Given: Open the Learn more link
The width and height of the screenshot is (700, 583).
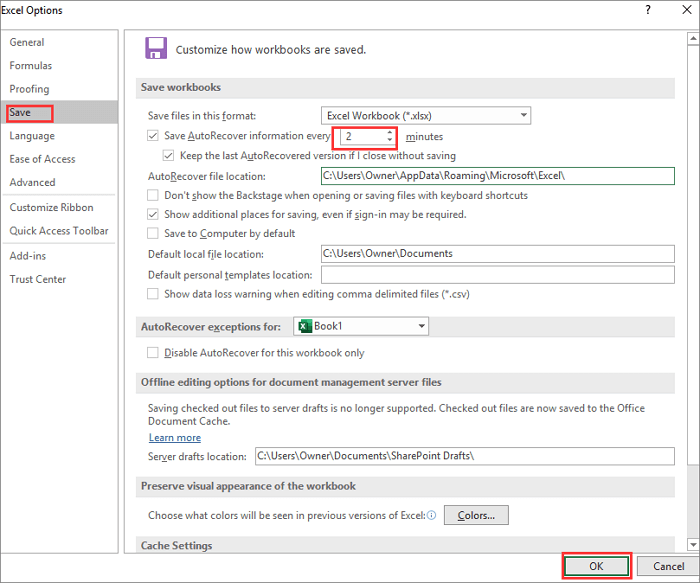Looking at the screenshot, I should click(175, 438).
